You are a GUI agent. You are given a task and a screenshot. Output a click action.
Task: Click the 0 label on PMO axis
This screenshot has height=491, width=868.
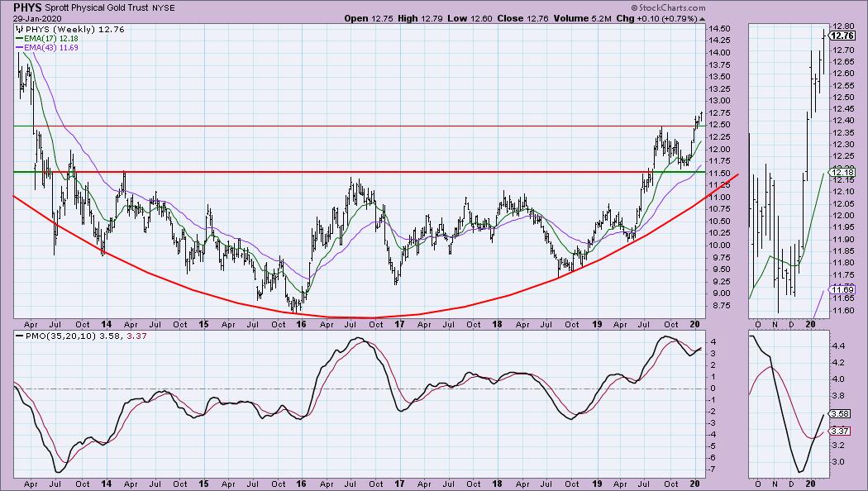click(x=713, y=388)
